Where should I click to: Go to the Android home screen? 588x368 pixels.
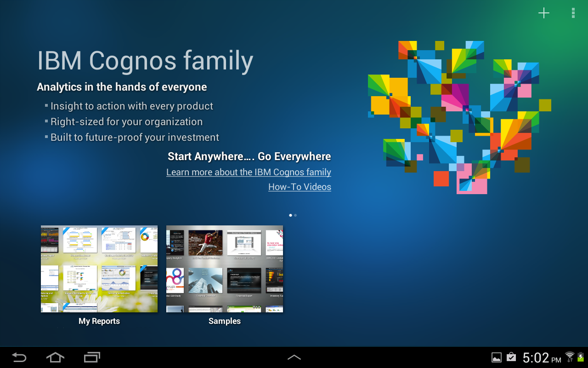[55, 357]
